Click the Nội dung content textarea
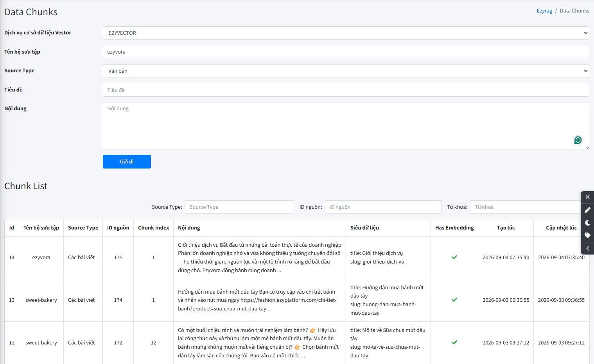The image size is (594, 364). coord(346,126)
